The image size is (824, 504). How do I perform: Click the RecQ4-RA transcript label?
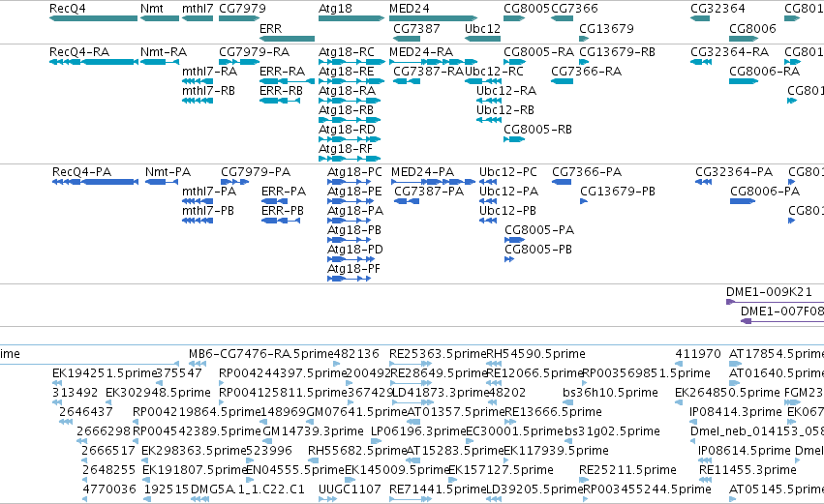tap(79, 52)
